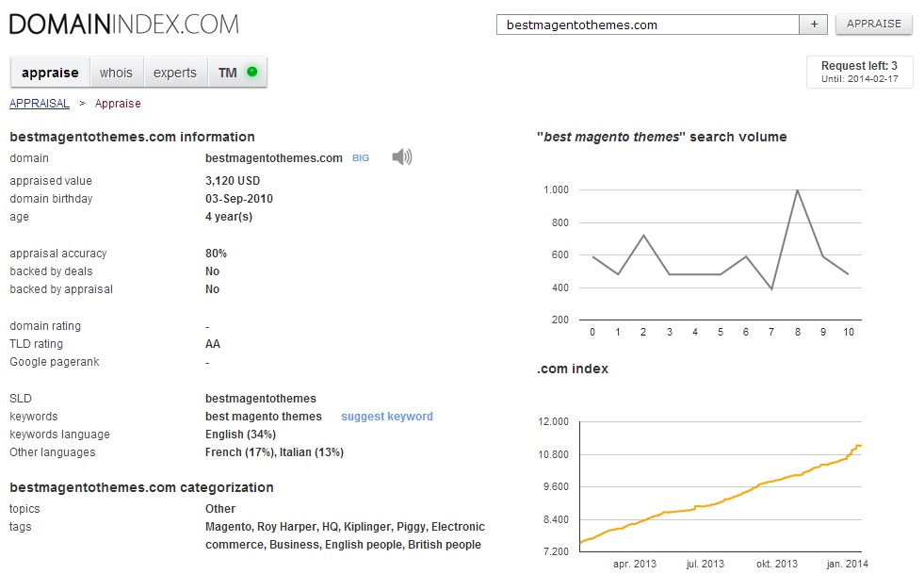Select the appraisal accuracy value '80%'
924x574 pixels.
click(216, 254)
